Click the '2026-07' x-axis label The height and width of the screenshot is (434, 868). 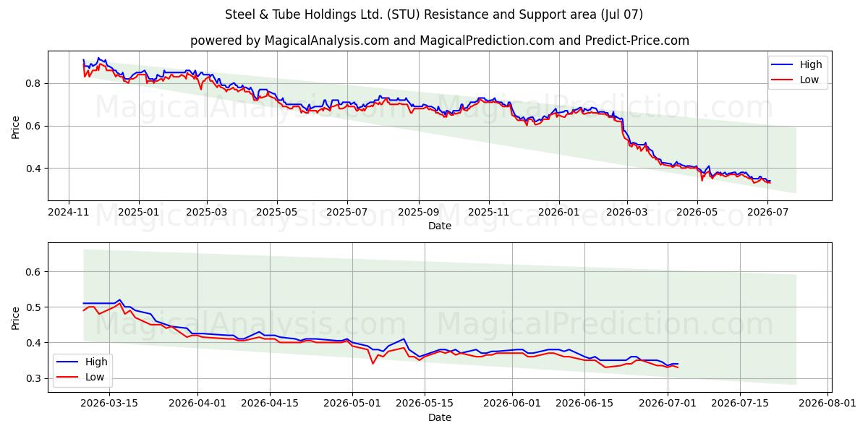click(x=767, y=213)
